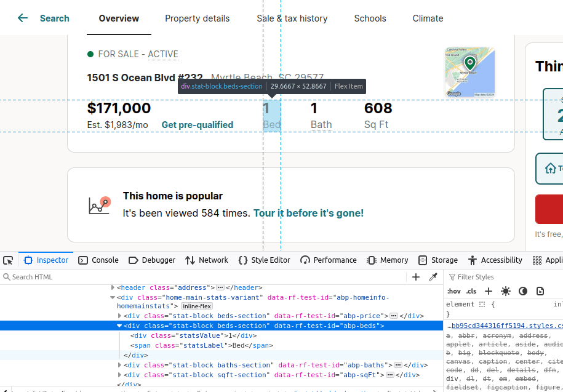Expand the header address node
This screenshot has height=392, width=563.
[x=113, y=287]
